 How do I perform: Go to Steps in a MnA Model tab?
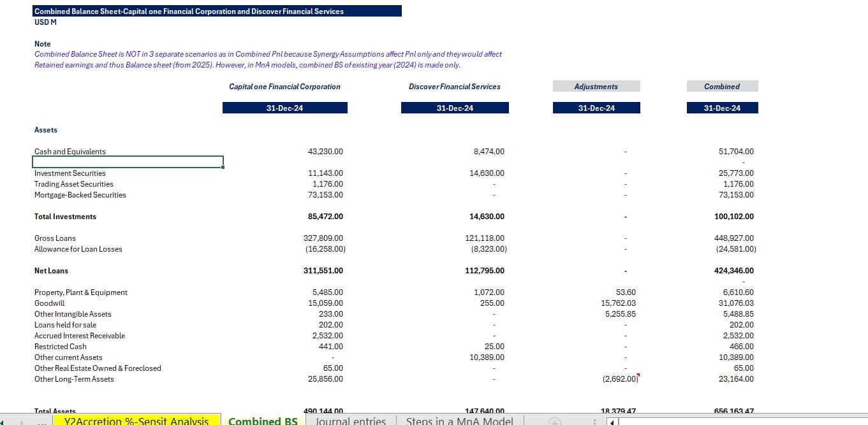coord(460,421)
